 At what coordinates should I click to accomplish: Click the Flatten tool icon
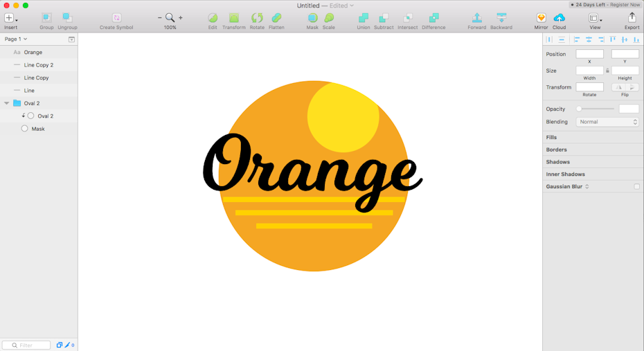coord(276,18)
